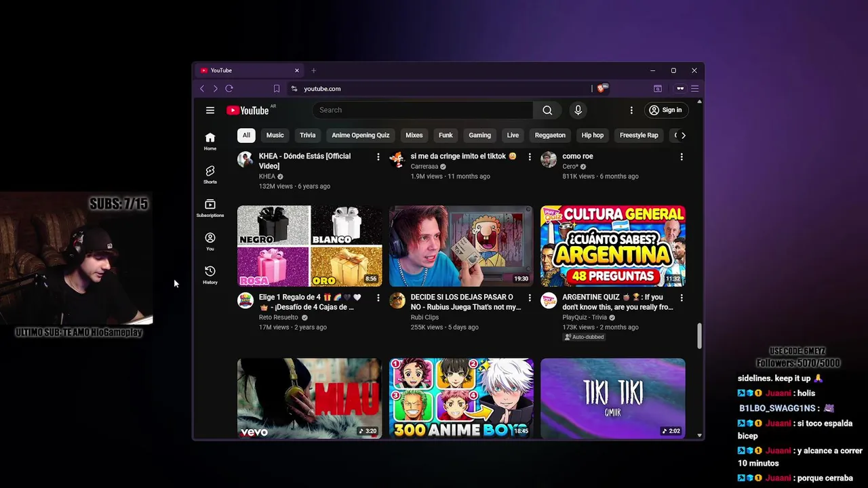This screenshot has width=868, height=488.
Task: Go back in browser
Action: click(202, 89)
